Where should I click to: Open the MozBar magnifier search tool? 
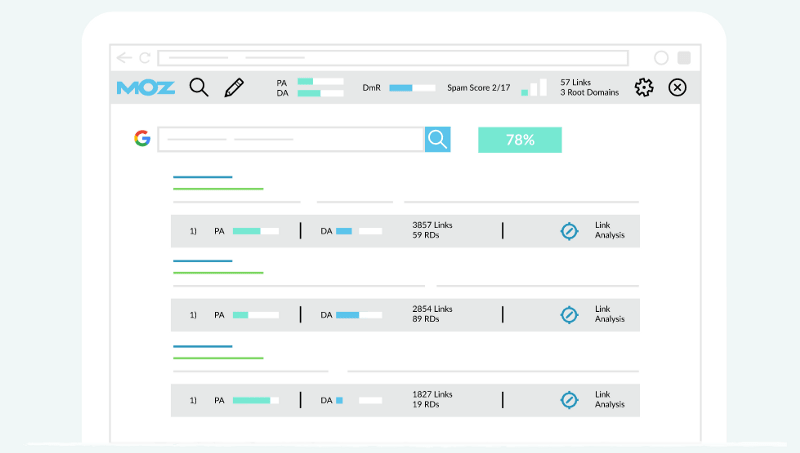[x=199, y=87]
